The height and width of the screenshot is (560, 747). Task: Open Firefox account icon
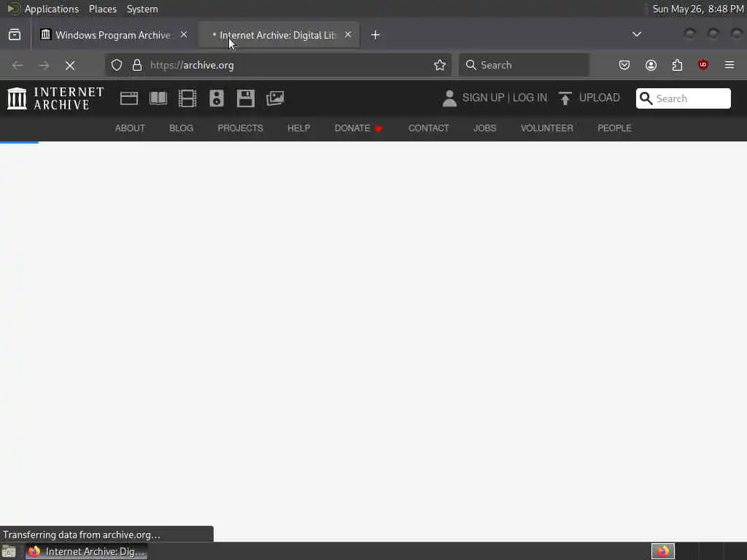(651, 65)
